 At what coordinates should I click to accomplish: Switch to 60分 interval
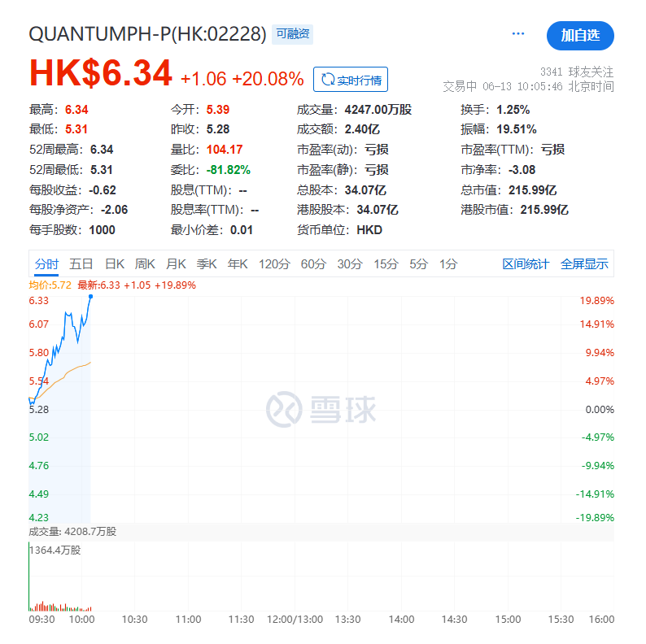[x=313, y=264]
